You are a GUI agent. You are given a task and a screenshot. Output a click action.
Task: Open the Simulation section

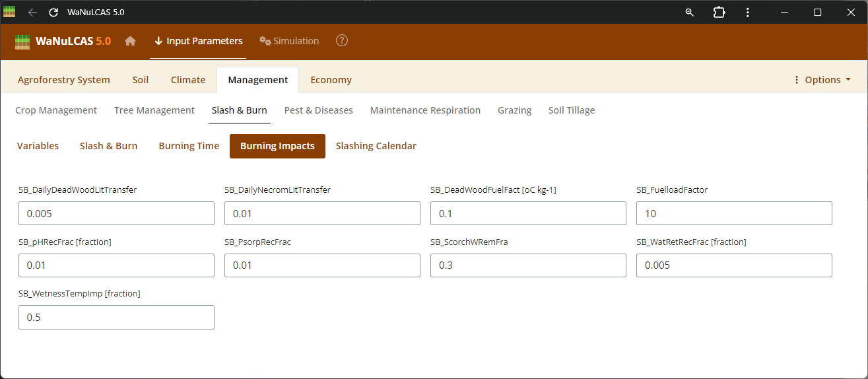[x=289, y=41]
